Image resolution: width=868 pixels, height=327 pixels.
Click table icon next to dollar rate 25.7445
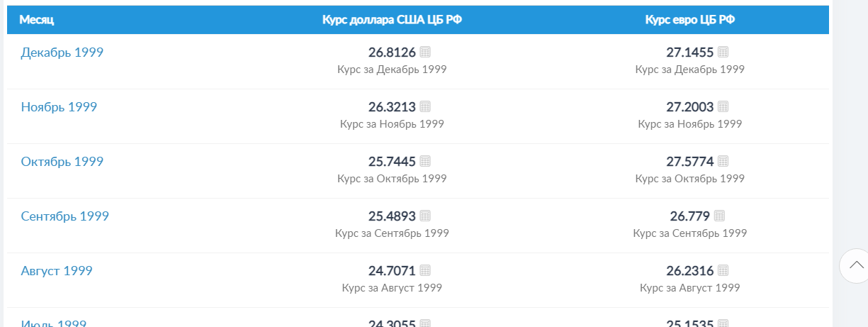click(425, 161)
